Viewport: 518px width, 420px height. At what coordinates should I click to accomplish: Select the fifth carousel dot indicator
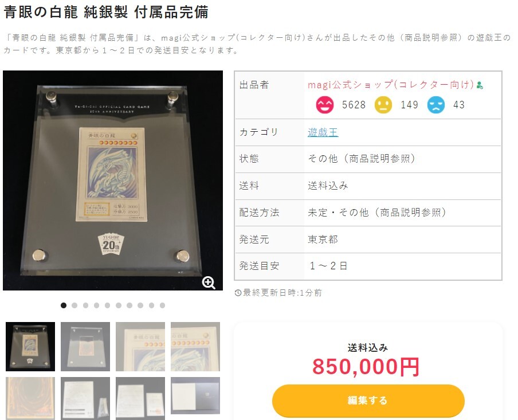click(108, 305)
